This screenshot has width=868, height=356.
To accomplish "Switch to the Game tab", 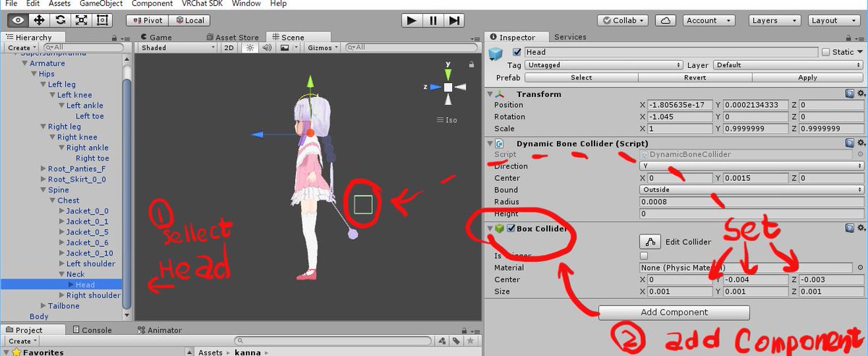I will coord(156,38).
